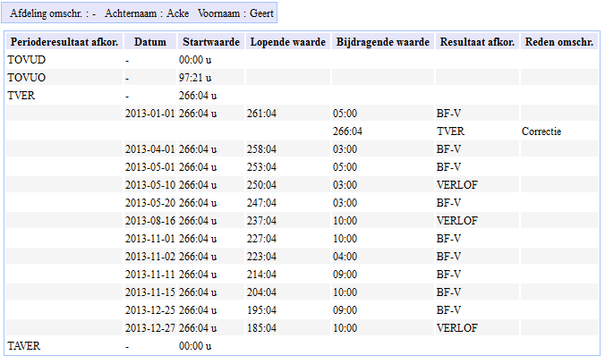The image size is (605, 364).
Task: Select the TOVUD row label
Action: tap(26, 60)
